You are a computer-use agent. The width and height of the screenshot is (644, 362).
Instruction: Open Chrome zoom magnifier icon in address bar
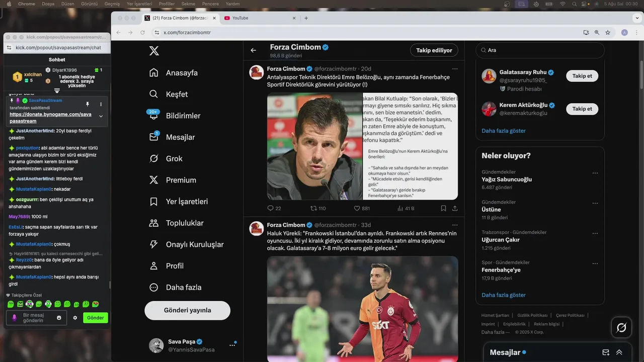click(597, 32)
